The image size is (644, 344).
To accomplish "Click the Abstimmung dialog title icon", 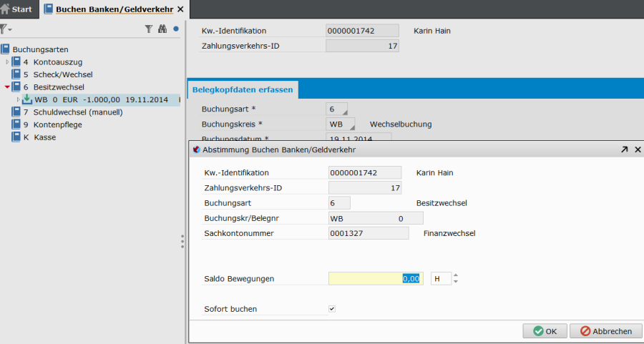I will click(196, 150).
